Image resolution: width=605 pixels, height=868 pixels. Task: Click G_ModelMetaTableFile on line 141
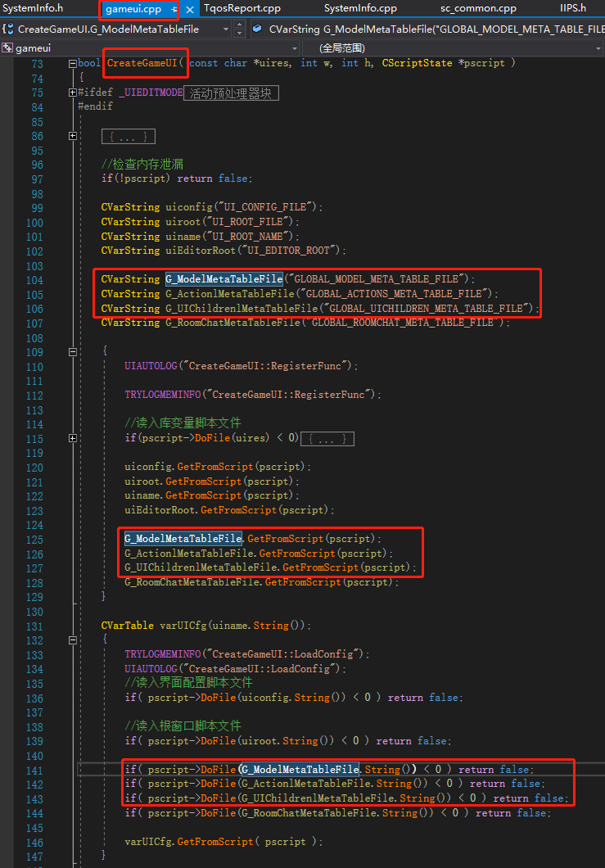pyautogui.click(x=300, y=770)
